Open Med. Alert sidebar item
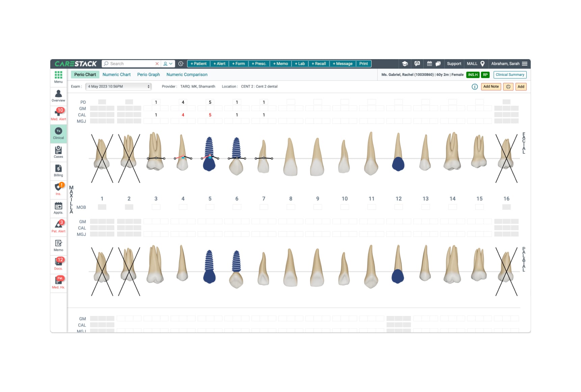The width and height of the screenshot is (581, 392). click(x=58, y=114)
